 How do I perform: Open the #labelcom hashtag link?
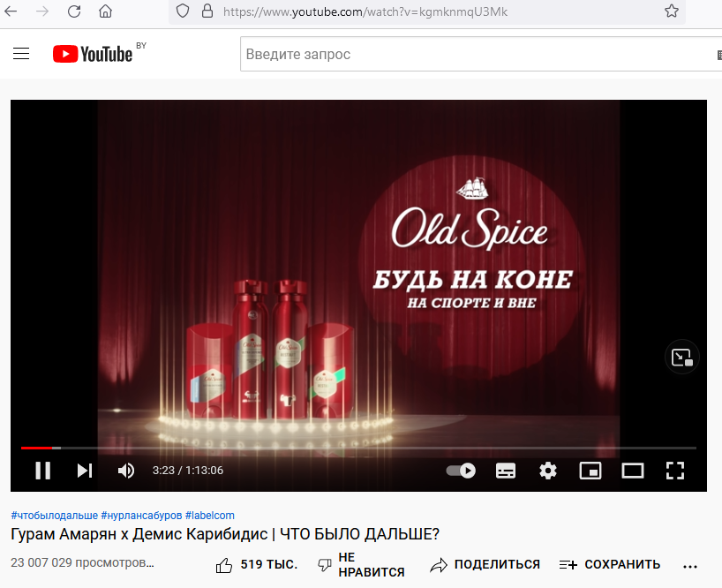pos(209,516)
